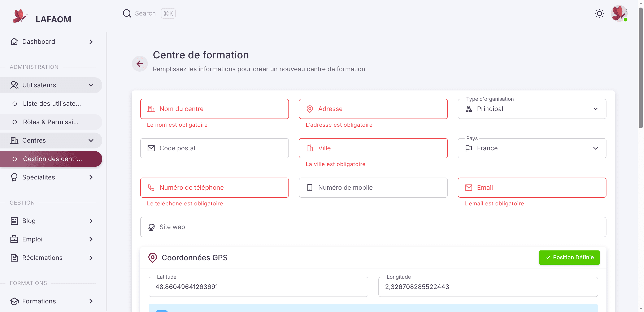Open the Pays country dropdown
Screen dimensions: 644x312
coord(532,148)
